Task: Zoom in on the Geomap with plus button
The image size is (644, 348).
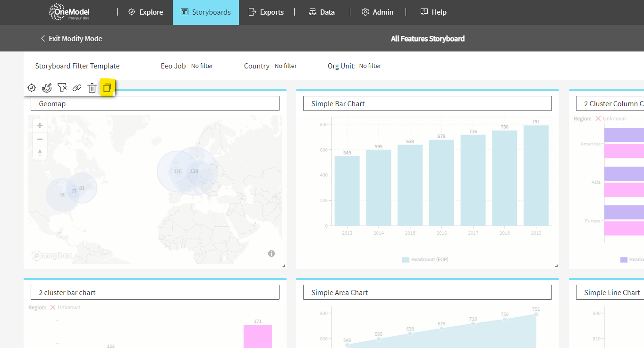Action: 40,126
